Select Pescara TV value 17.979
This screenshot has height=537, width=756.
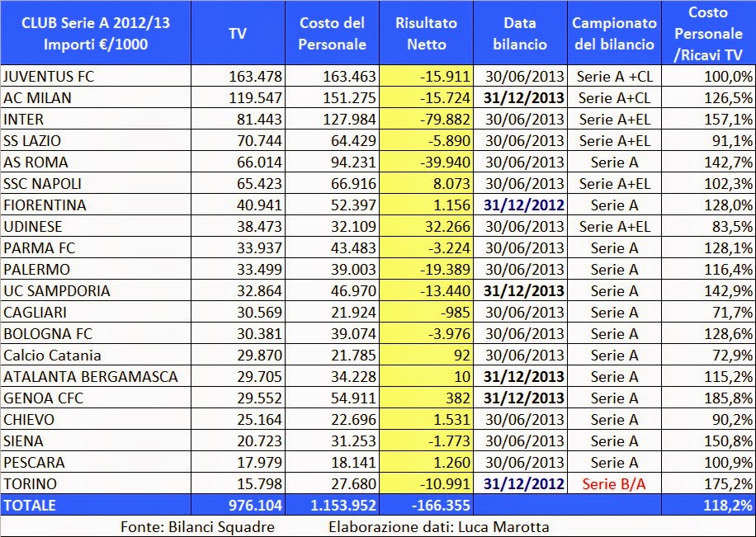pos(259,462)
